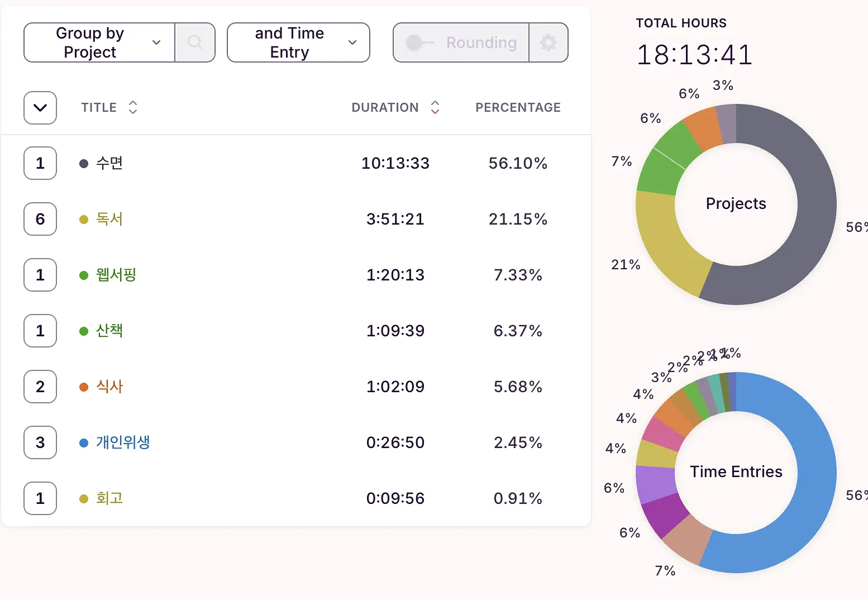
Task: Open the and Time Entry dropdown
Action: pos(298,42)
